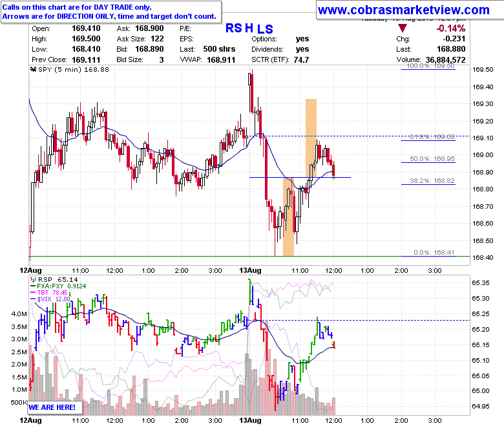The width and height of the screenshot is (504, 426).
Task: Click the 2.5M volume axis label
Action: pos(19,352)
